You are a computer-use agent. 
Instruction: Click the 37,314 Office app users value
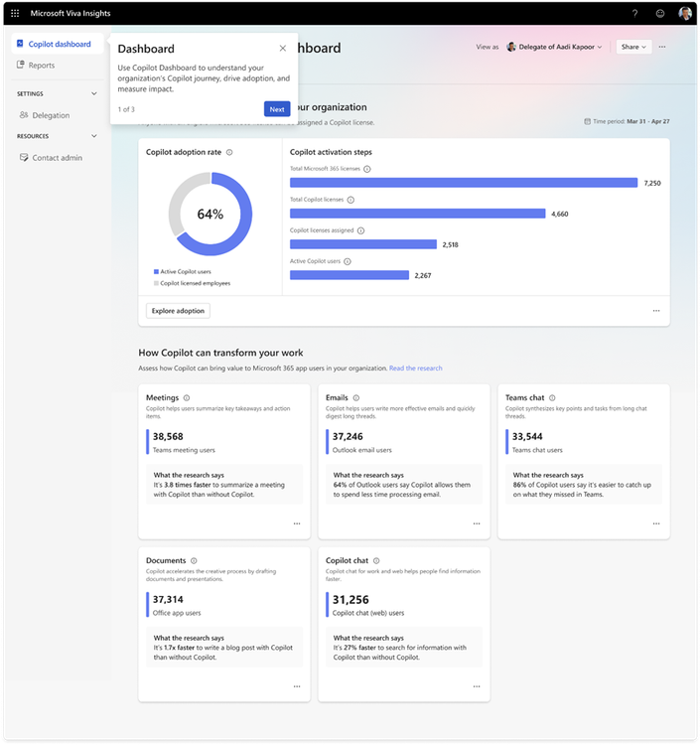click(168, 600)
